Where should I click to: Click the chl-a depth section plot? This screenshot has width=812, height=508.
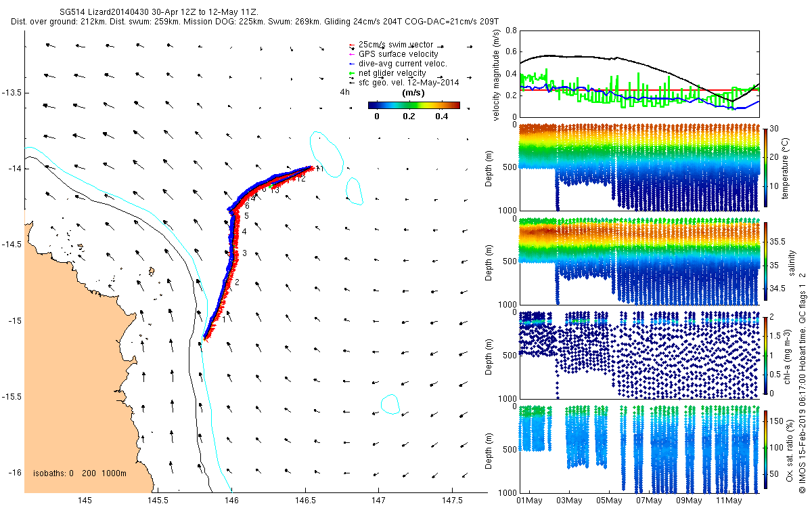point(639,354)
